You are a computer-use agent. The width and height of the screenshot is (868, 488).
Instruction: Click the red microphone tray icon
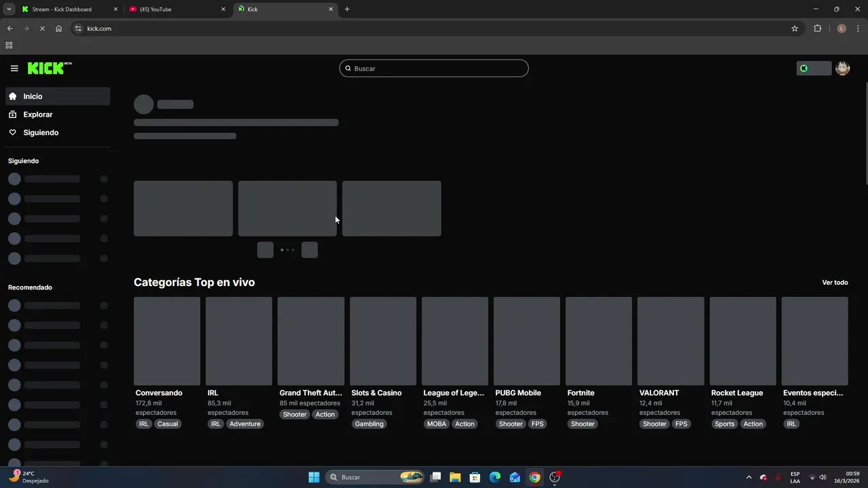click(x=778, y=477)
